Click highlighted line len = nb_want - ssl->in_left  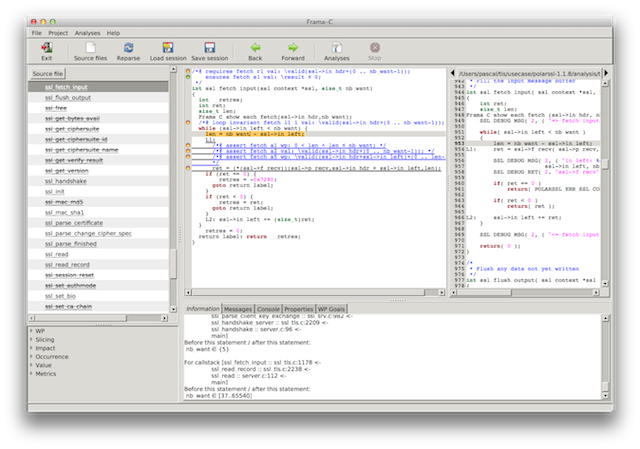(x=254, y=134)
